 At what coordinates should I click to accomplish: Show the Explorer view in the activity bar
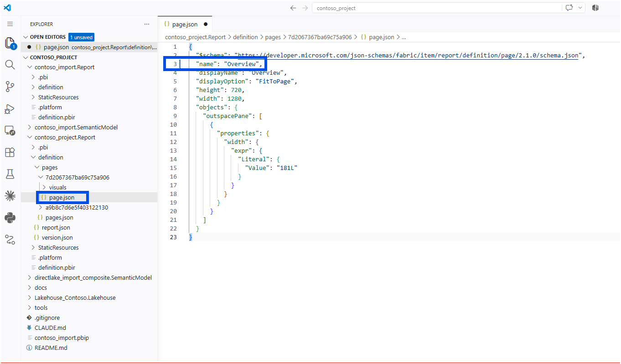tap(10, 44)
